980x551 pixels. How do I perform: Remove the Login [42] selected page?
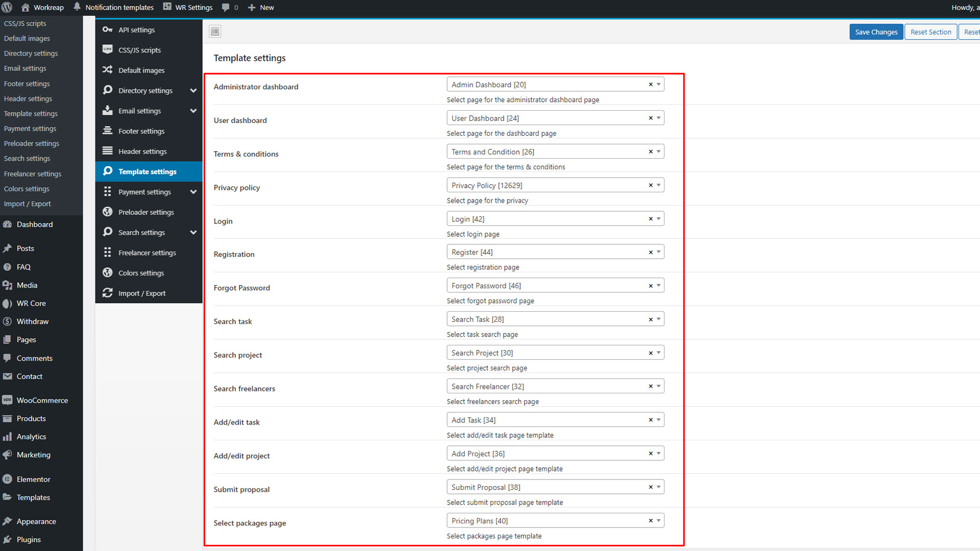pyautogui.click(x=651, y=219)
